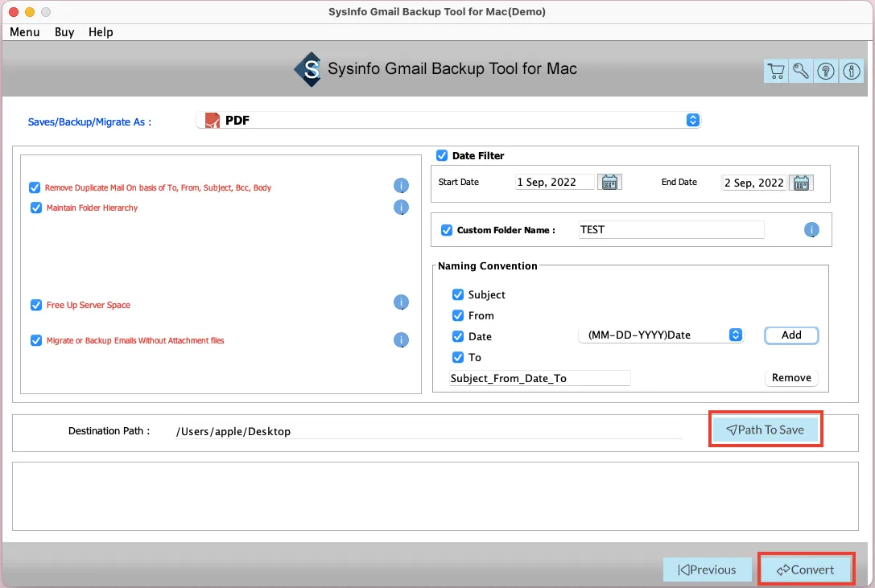Open the question mark help icon

[826, 71]
